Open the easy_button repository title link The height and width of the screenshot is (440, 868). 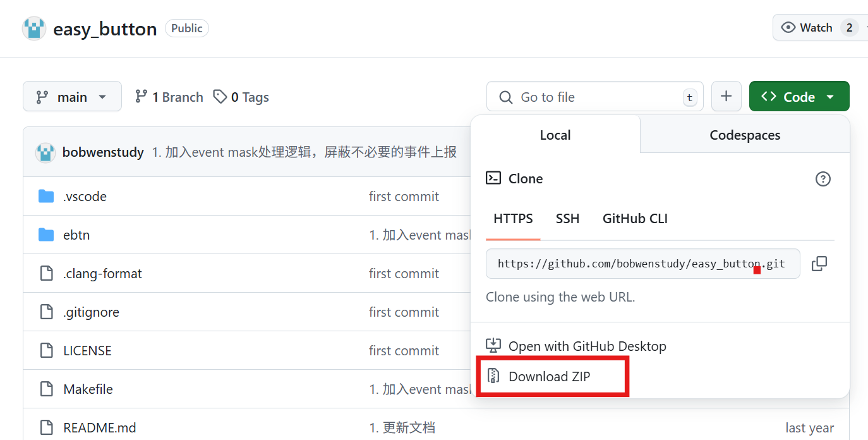[105, 29]
